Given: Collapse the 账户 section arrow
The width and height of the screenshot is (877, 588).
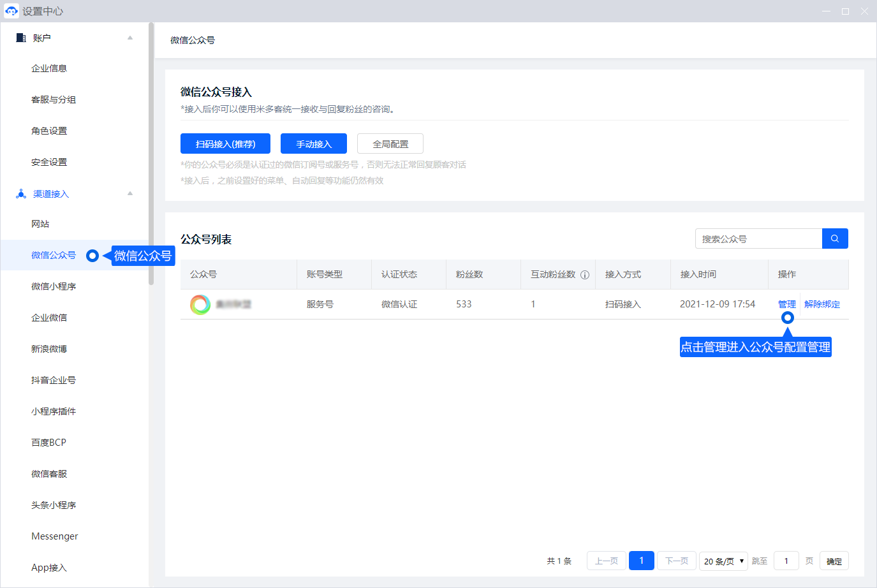Looking at the screenshot, I should (130, 38).
